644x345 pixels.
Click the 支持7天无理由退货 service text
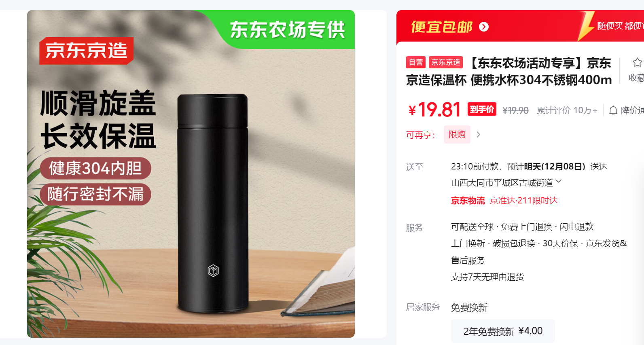click(487, 277)
